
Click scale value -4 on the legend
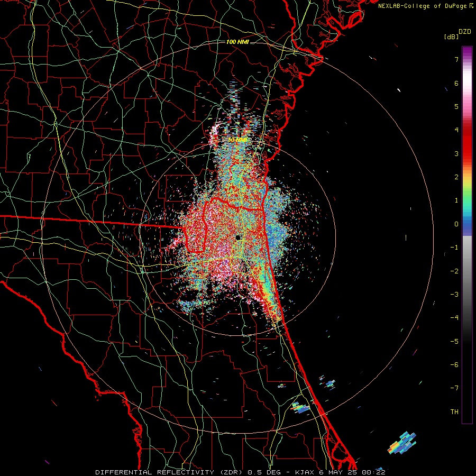tap(454, 318)
